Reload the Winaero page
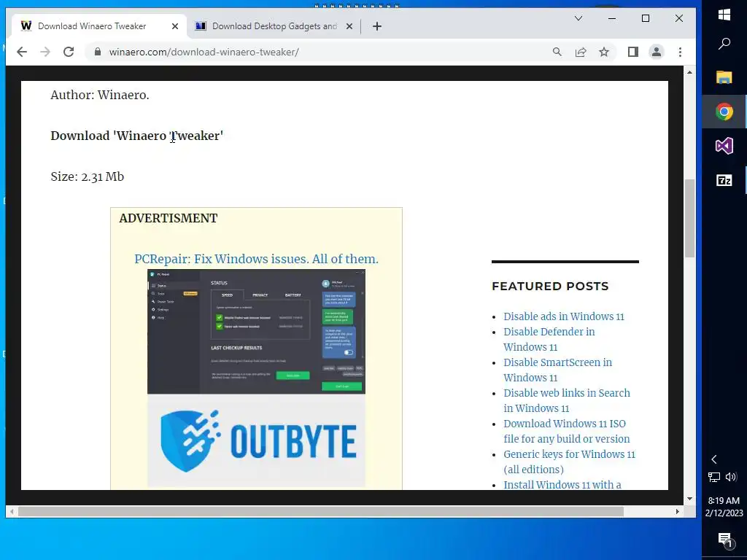Screen dimensions: 747x560 (69, 52)
